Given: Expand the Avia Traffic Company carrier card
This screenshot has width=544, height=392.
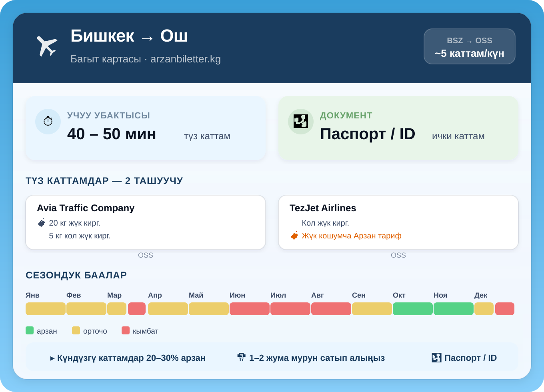Looking at the screenshot, I should point(146,222).
